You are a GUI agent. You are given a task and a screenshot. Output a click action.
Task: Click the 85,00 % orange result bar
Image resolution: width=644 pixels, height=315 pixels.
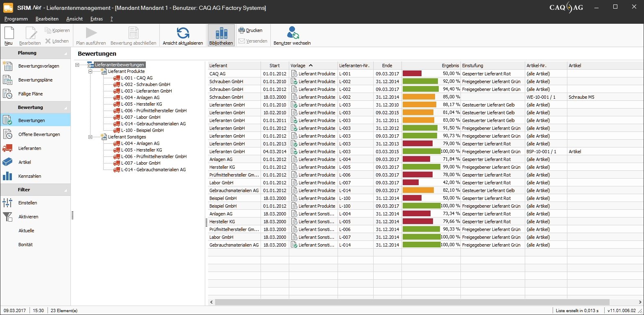[x=419, y=97]
